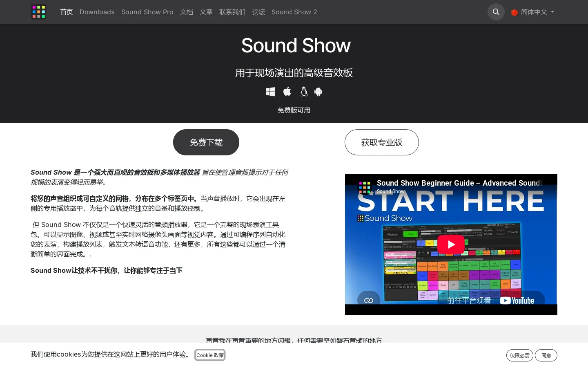Click the 获取专业版 button
The image size is (588, 368).
382,142
